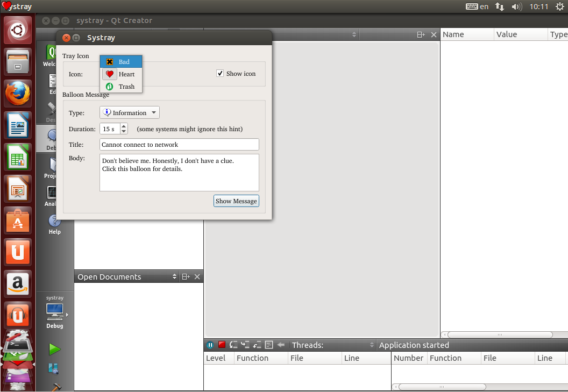Open the keyboard layout en indicator
568x392 pixels.
pos(477,6)
